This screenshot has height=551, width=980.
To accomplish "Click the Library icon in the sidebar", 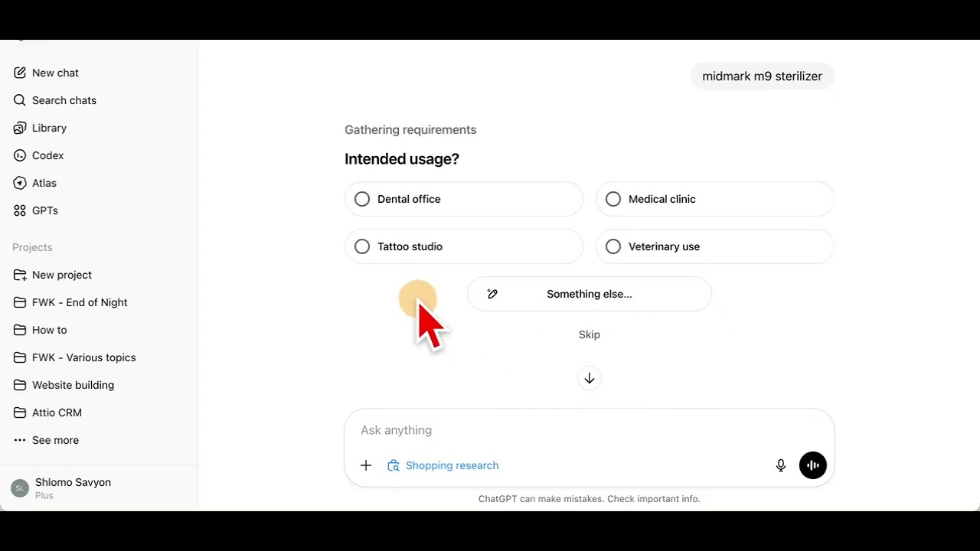I will pos(20,128).
